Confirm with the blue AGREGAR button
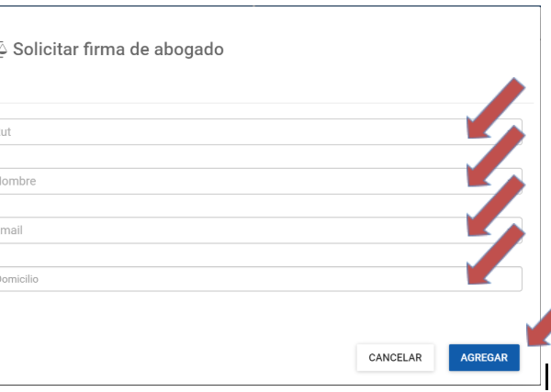Screen dimensions: 551x392 click(484, 357)
